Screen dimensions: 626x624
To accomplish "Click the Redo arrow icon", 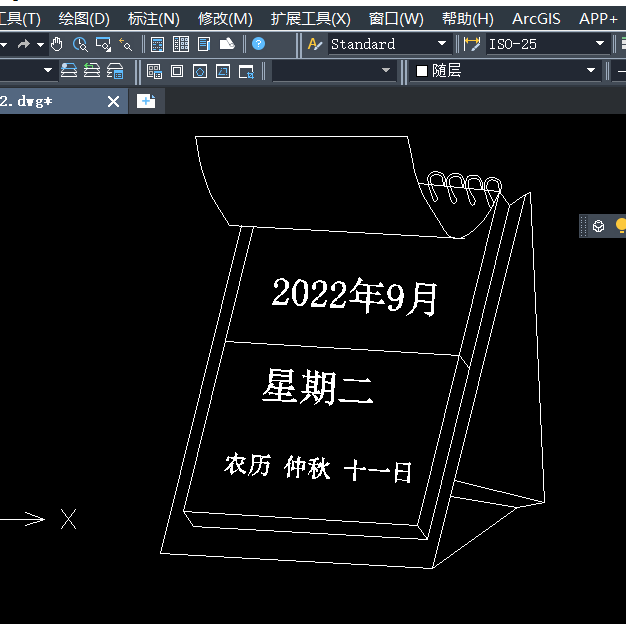I will pos(24,44).
